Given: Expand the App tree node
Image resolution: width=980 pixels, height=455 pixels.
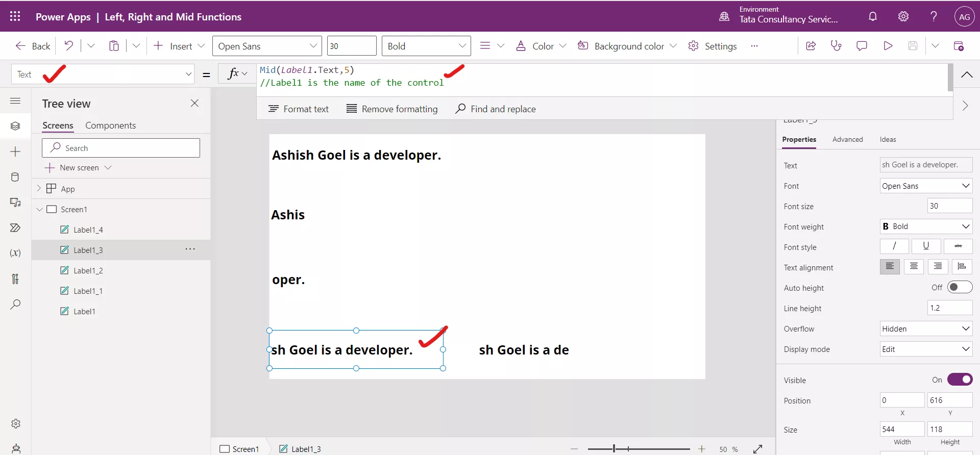Looking at the screenshot, I should 39,188.
